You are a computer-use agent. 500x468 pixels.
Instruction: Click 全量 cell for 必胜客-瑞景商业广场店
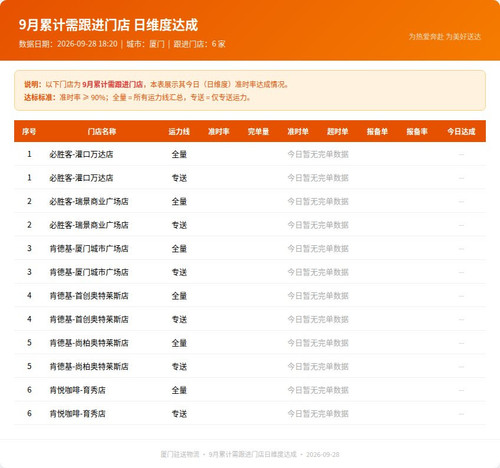(179, 202)
